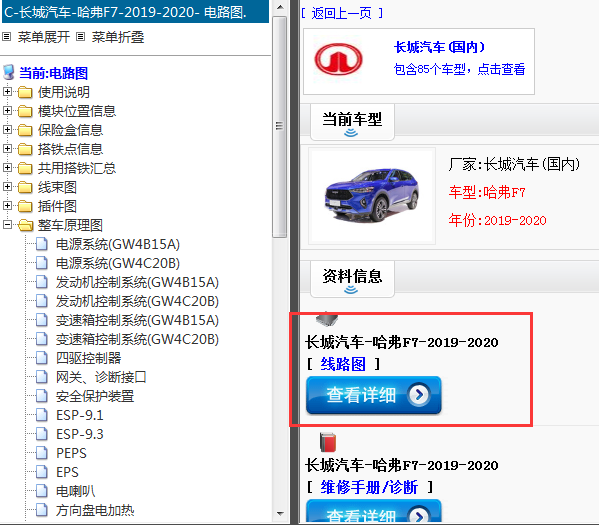Click the computer icon beside 当前:电路图
The width and height of the screenshot is (599, 525).
(x=9, y=72)
